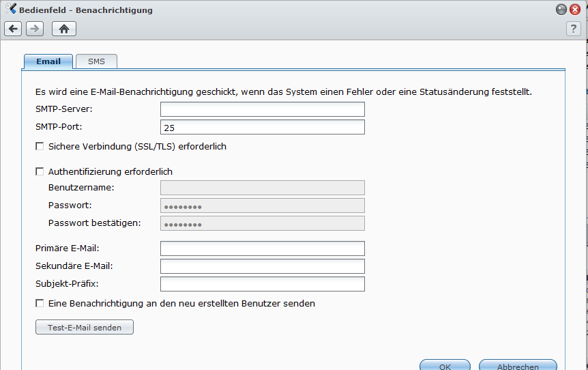This screenshot has width=588, height=370.
Task: Click into the SMTP-Port field showing 25
Action: tap(263, 127)
